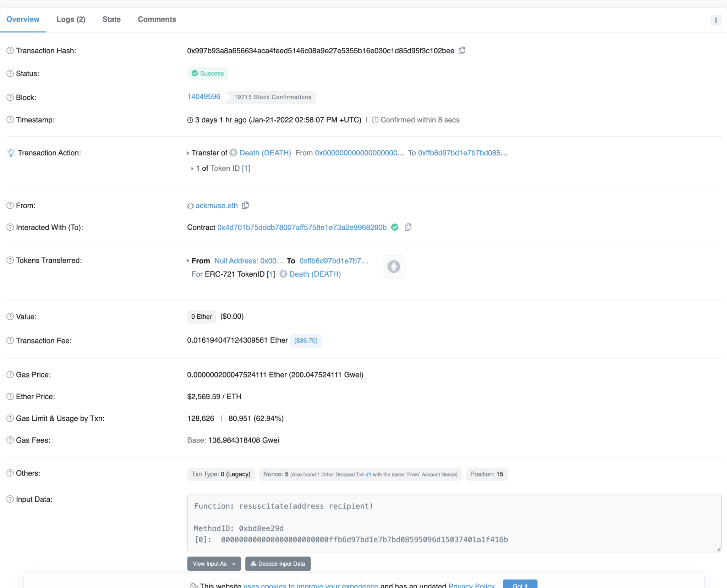Click the ackmuse.eth sender link
Viewport: 727px width, 588px height.
tap(217, 205)
